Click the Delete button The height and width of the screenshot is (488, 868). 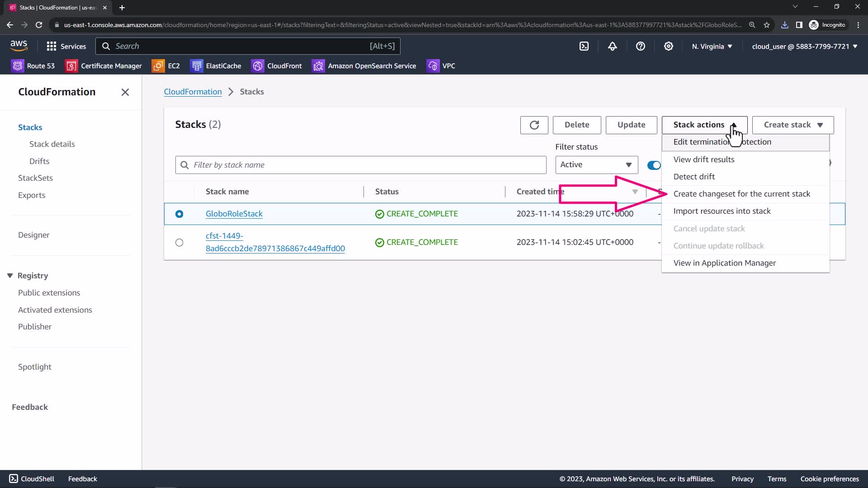click(576, 125)
